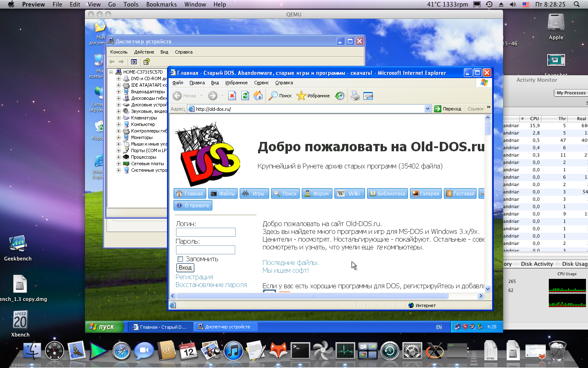Open iCal from the Dock

189,351
